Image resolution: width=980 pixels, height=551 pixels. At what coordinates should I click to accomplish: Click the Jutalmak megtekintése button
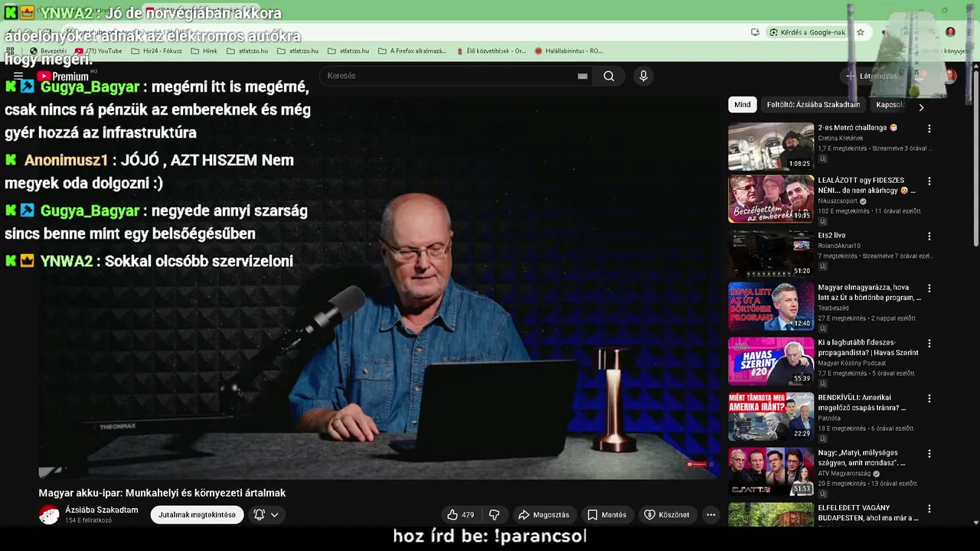pyautogui.click(x=197, y=515)
